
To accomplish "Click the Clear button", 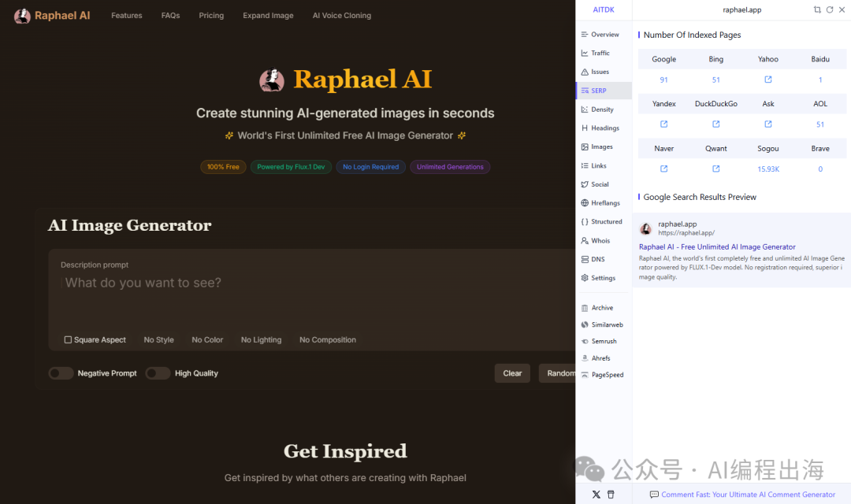I will pyautogui.click(x=512, y=373).
